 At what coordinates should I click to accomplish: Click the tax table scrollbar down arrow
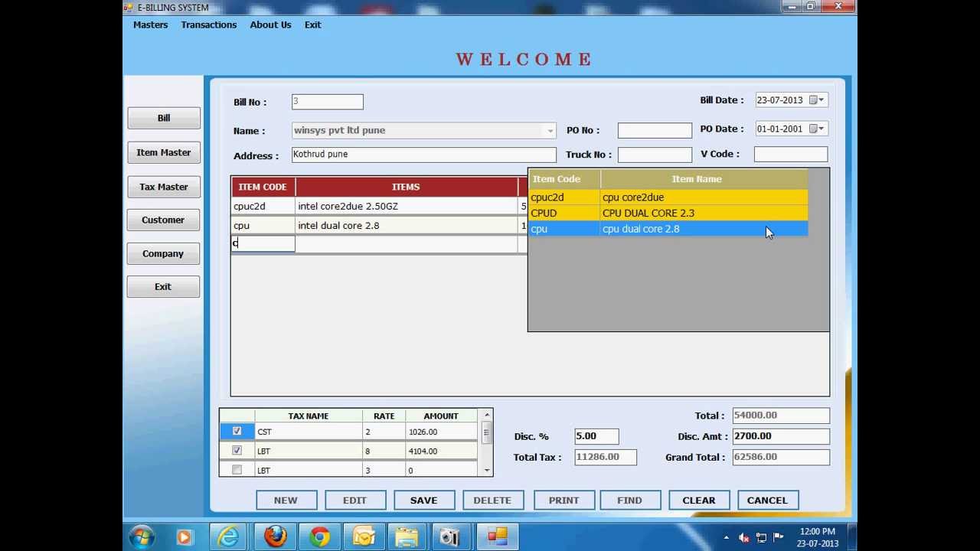(485, 470)
